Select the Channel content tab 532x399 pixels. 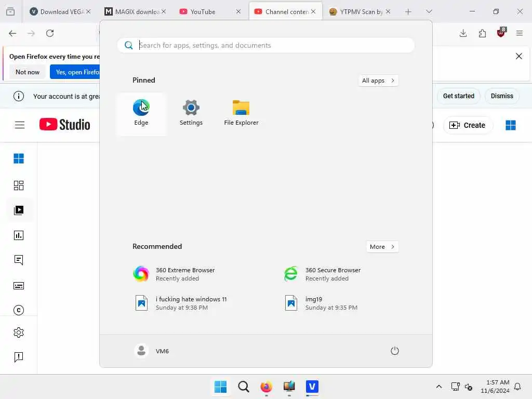[285, 11]
